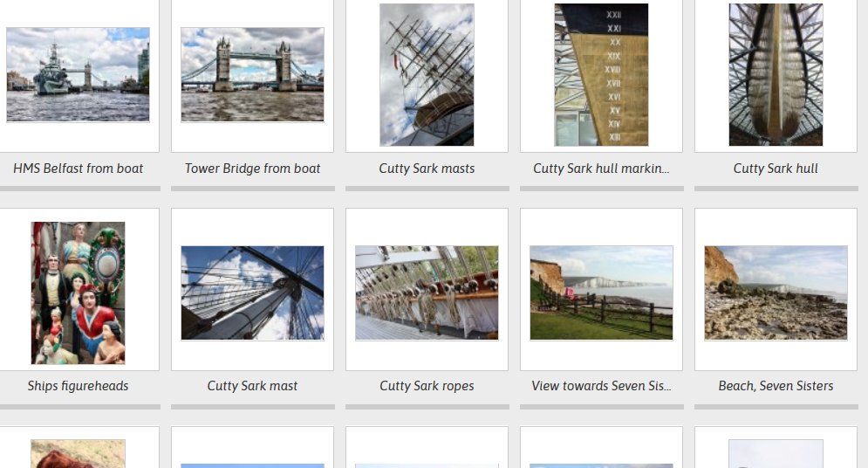Image resolution: width=868 pixels, height=468 pixels.
Task: Select the Cutty Sark mast image
Action: tap(252, 293)
